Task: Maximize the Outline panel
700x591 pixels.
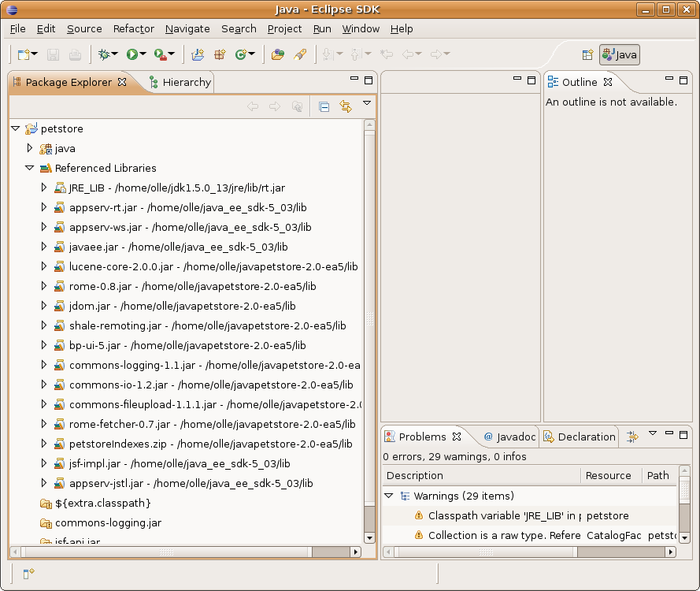Action: pos(683,80)
